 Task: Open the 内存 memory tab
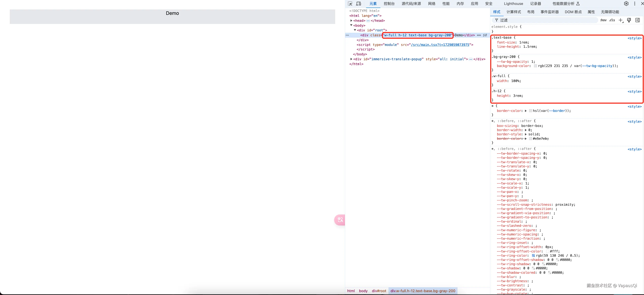(460, 4)
